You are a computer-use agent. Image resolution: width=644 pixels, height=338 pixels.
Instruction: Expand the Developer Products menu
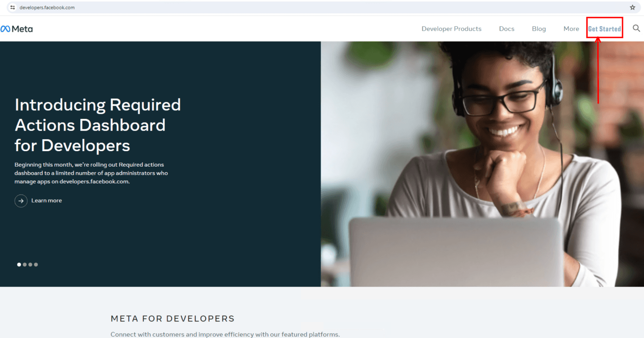452,29
